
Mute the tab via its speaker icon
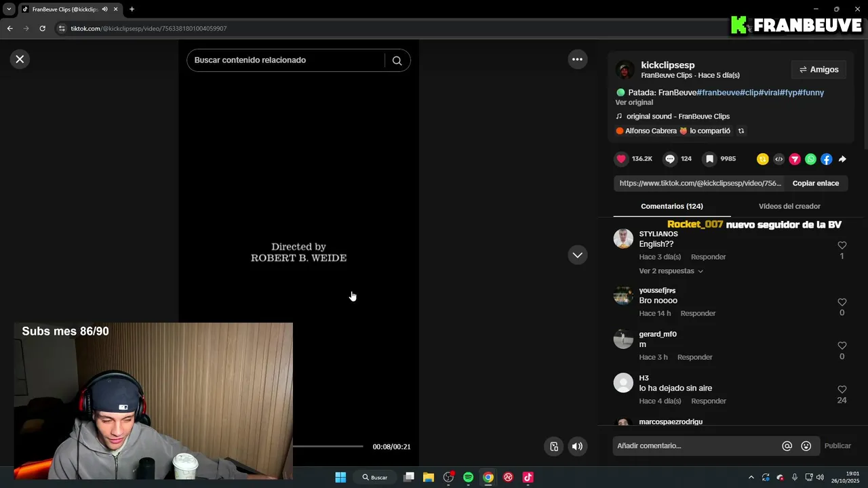[x=104, y=9]
